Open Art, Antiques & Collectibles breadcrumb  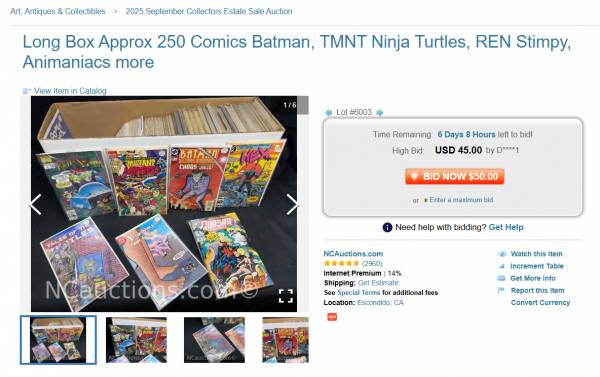tap(58, 11)
